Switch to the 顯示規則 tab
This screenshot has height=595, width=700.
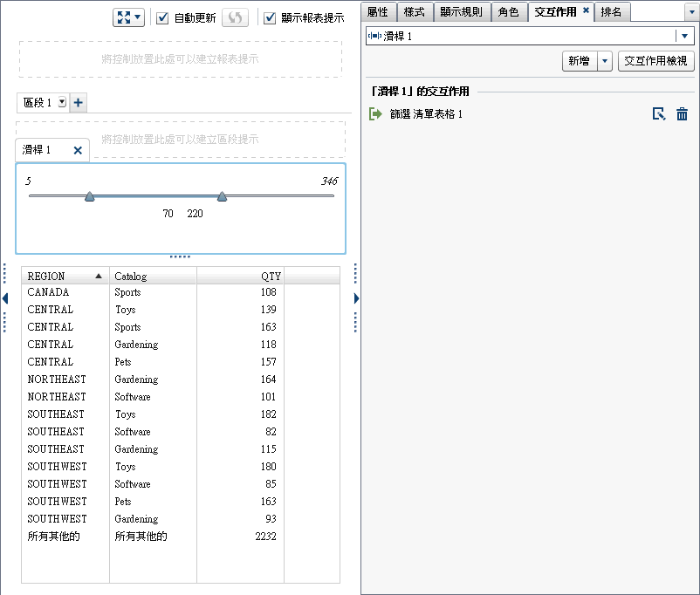point(460,12)
